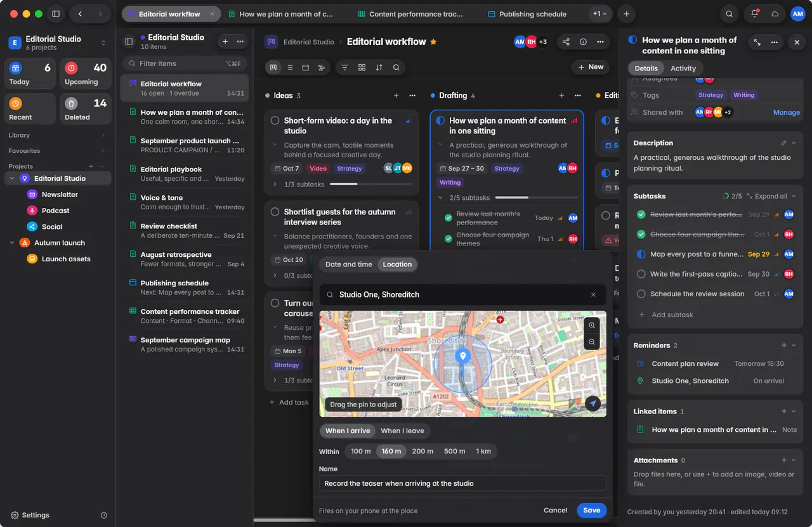Cancel the location reminder dialog
The height and width of the screenshot is (527, 812).
[555, 511]
